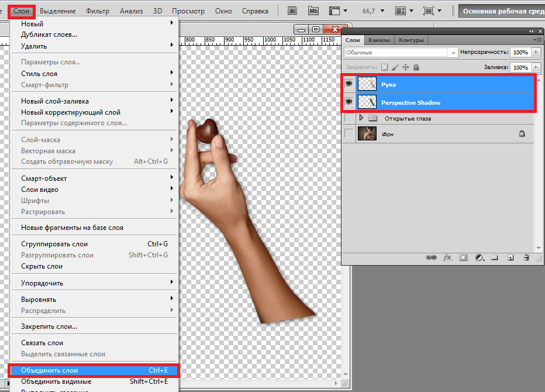545x392 pixels.
Task: Open the arrange documents icon
Action: 401,11
